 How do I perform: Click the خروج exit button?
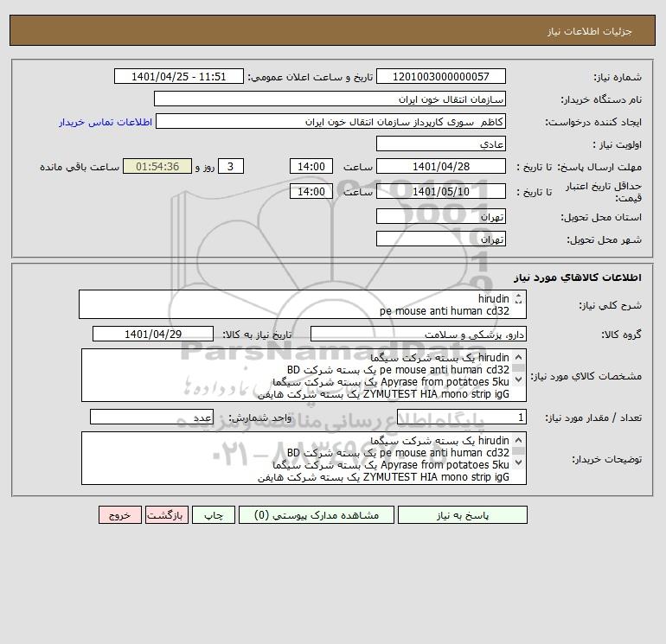tap(119, 515)
